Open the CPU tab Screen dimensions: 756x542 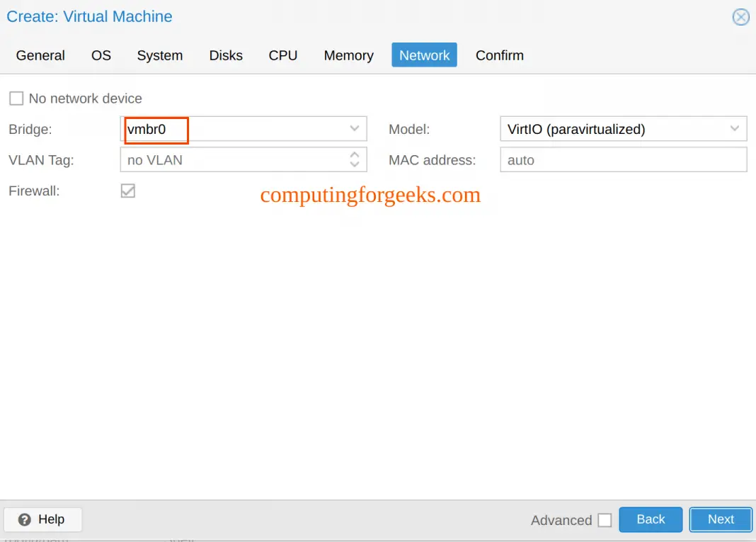[x=282, y=55]
